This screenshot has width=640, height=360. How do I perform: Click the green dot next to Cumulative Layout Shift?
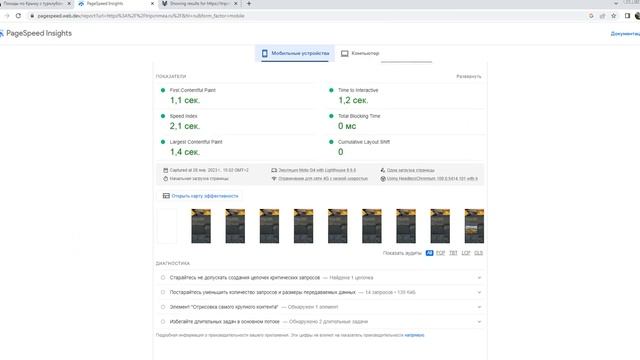click(x=331, y=142)
